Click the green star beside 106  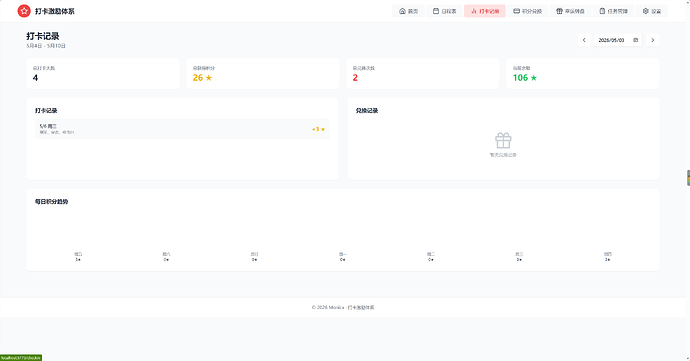[534, 78]
